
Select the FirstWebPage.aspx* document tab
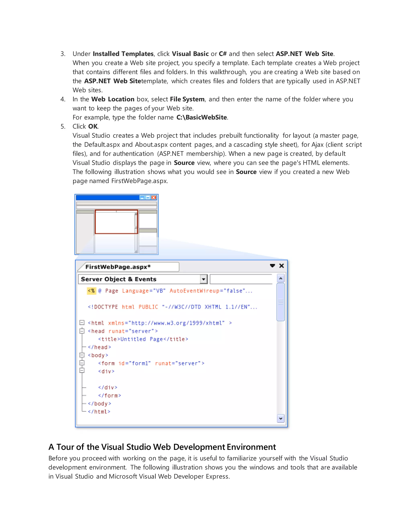coord(118,267)
